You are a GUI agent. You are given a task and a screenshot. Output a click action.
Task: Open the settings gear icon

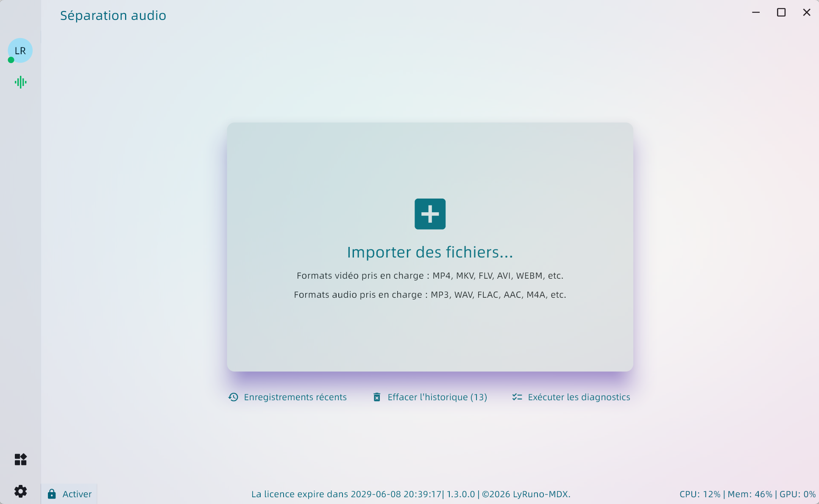20,491
